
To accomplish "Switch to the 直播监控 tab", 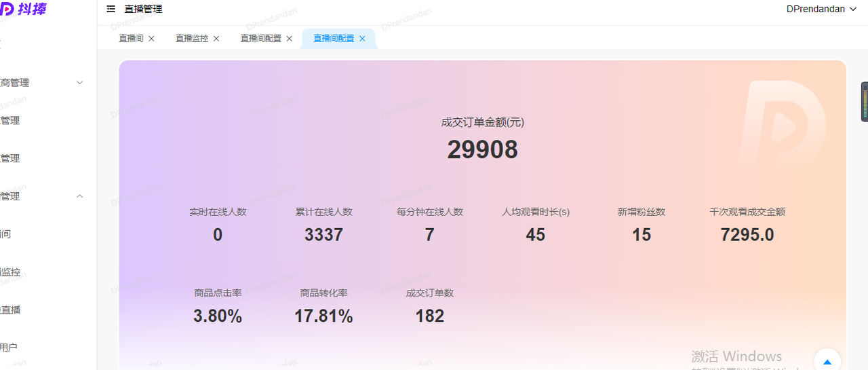I will (x=192, y=39).
